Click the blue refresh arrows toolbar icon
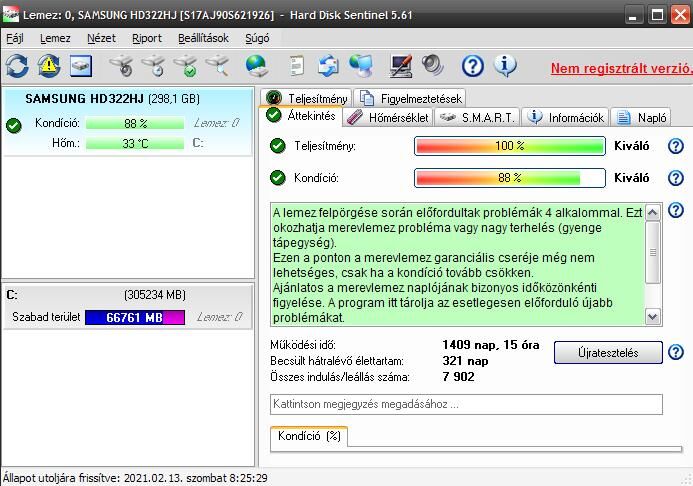 point(17,66)
